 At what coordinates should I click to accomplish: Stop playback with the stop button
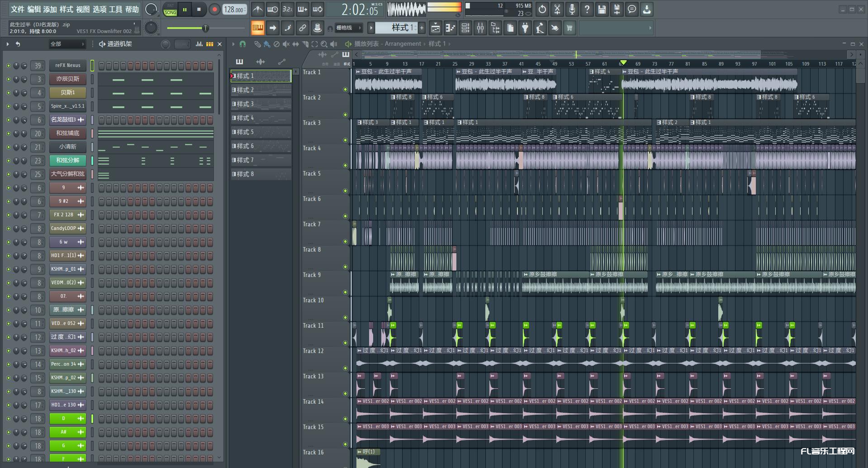coord(199,10)
